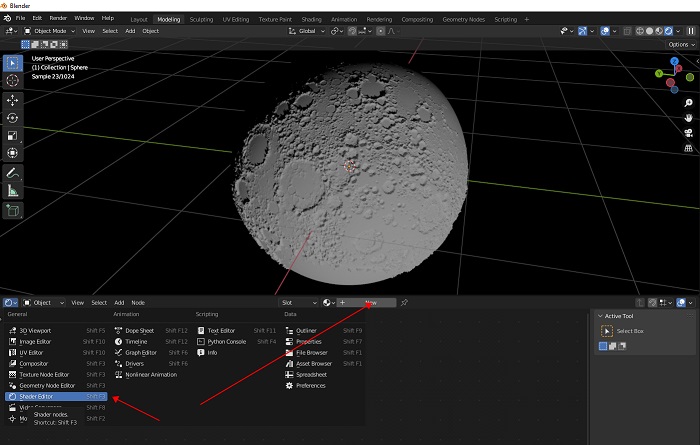
Task: Toggle perspective/orthographic grid icon
Action: click(688, 150)
